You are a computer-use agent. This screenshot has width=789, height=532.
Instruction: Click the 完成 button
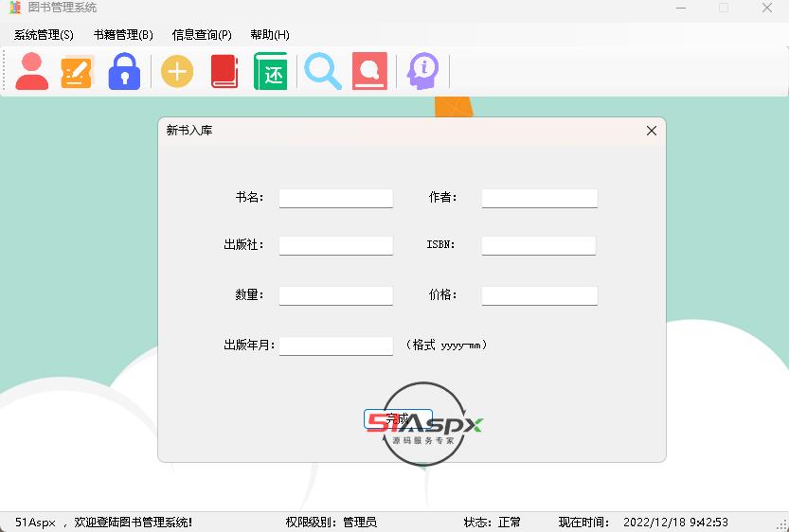(398, 418)
